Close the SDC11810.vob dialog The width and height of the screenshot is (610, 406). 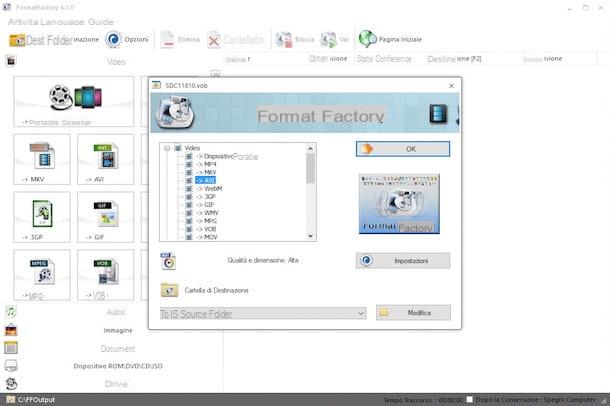[x=451, y=86]
